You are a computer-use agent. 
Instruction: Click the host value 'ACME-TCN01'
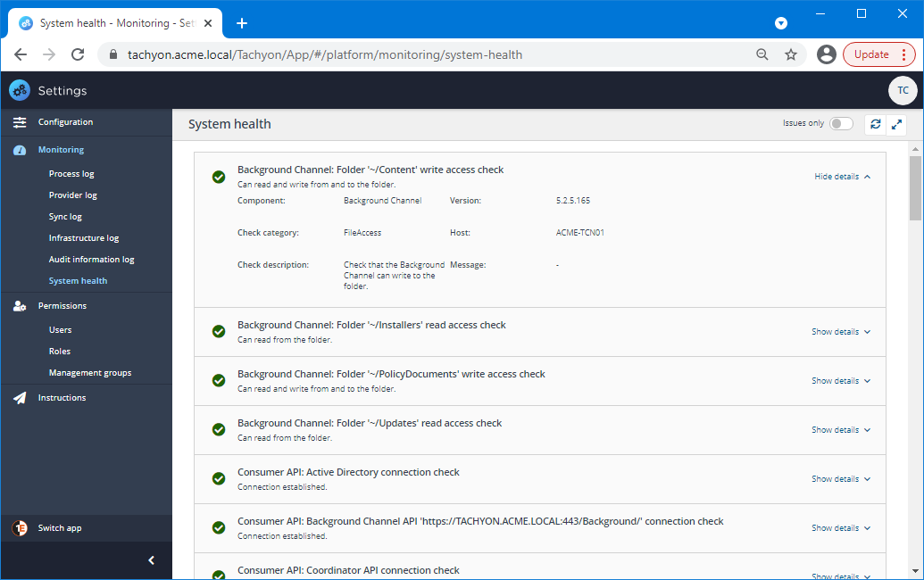pos(580,233)
